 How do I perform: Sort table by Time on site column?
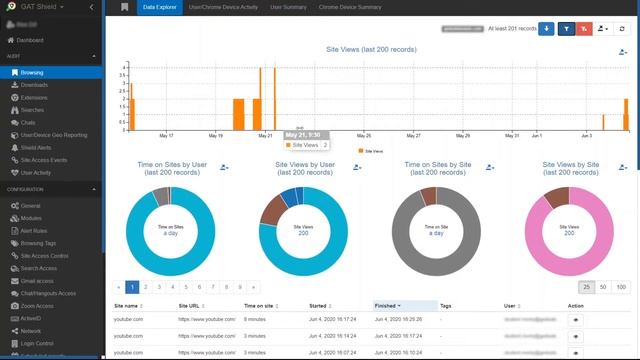tap(260, 306)
